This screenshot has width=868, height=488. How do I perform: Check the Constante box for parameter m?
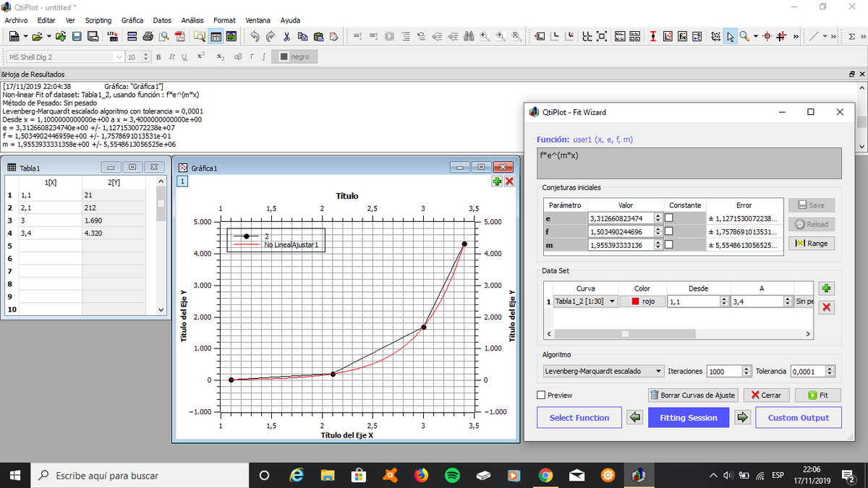(x=669, y=245)
